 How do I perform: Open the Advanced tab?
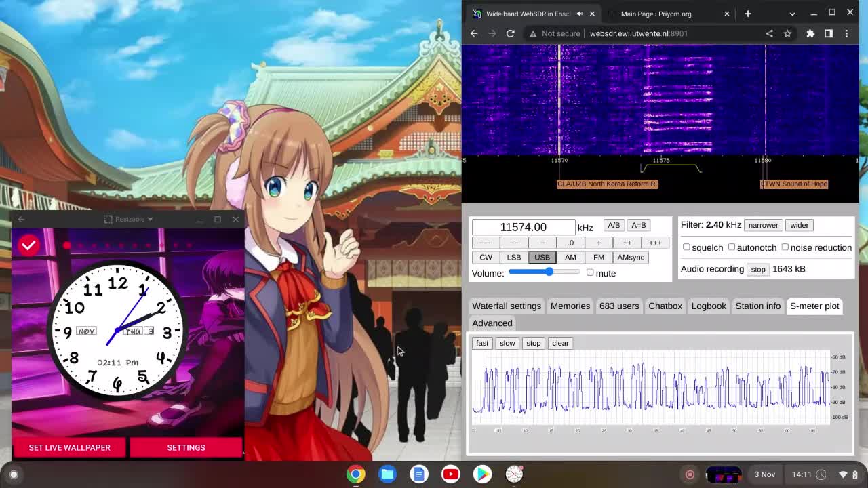pyautogui.click(x=492, y=323)
